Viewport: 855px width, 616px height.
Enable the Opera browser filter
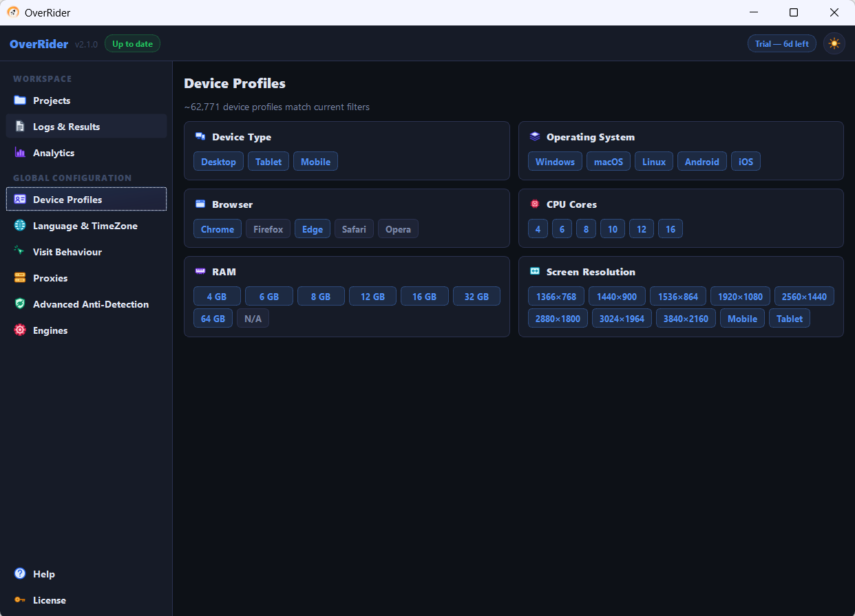[x=398, y=229]
